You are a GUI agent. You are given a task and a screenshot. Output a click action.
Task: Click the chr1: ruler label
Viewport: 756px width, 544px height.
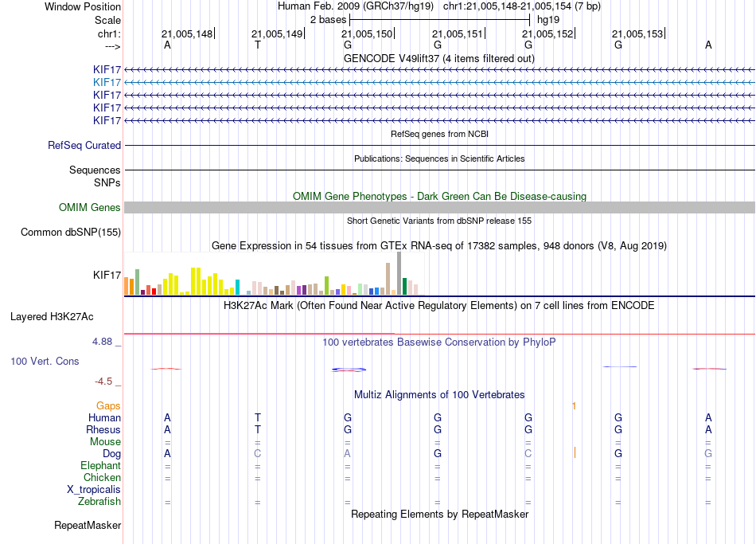point(109,33)
